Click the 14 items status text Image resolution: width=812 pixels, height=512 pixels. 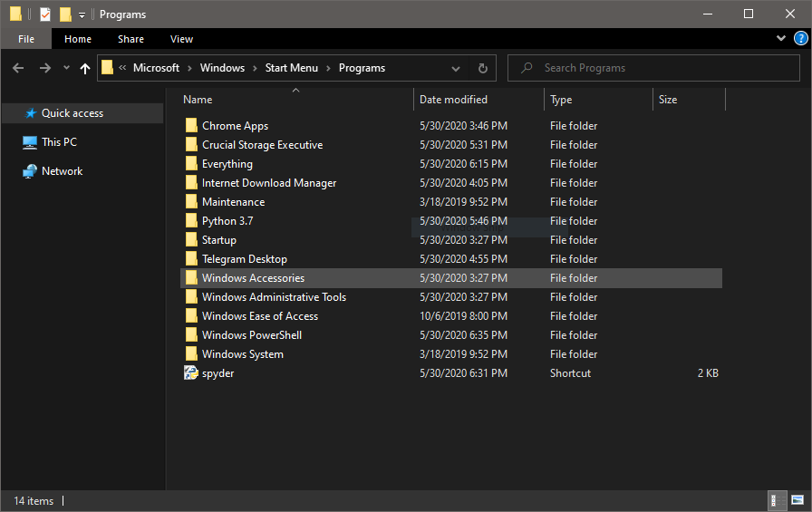tap(34, 500)
